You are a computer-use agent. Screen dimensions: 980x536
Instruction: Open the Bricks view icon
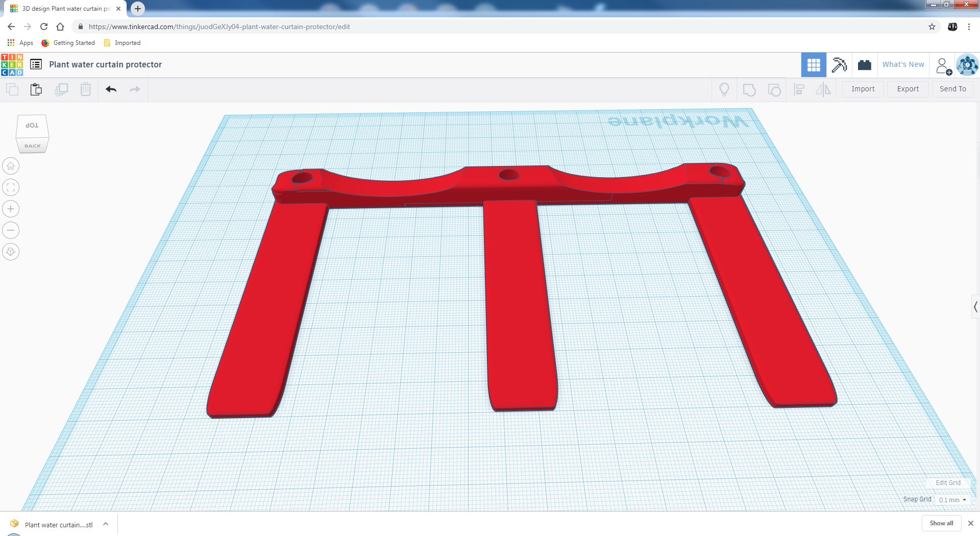[865, 65]
